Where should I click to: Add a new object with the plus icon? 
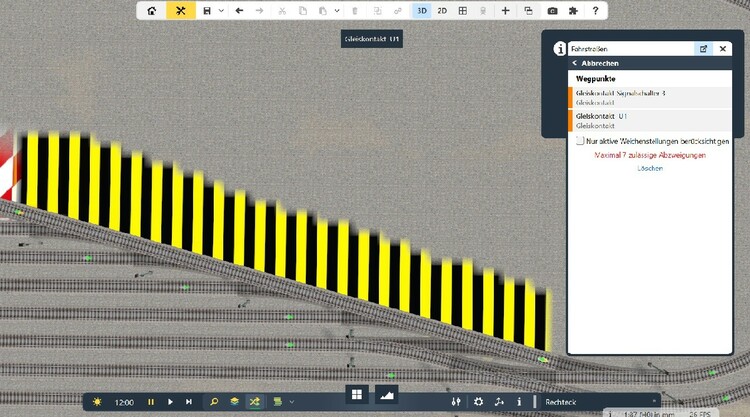505,11
